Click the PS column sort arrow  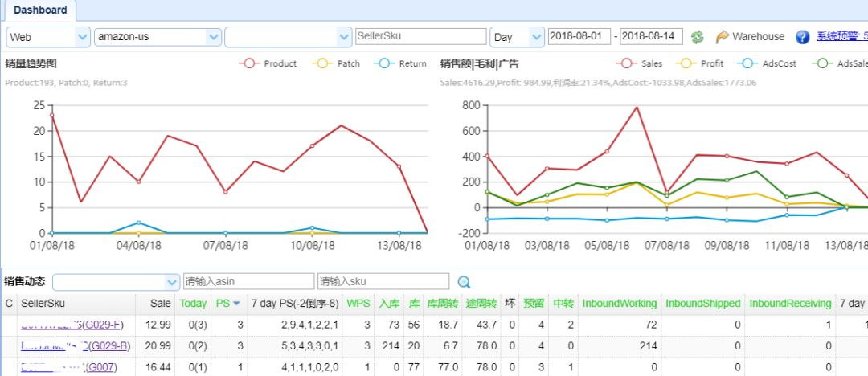236,304
